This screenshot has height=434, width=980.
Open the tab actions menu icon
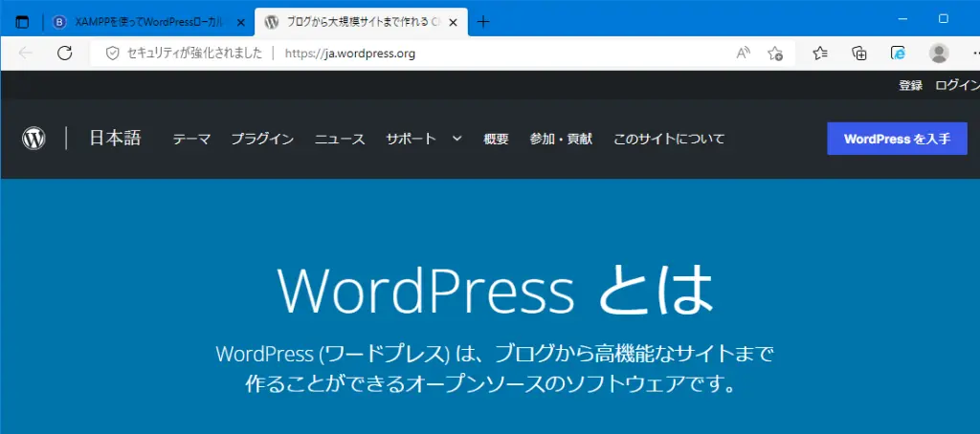coord(23,22)
